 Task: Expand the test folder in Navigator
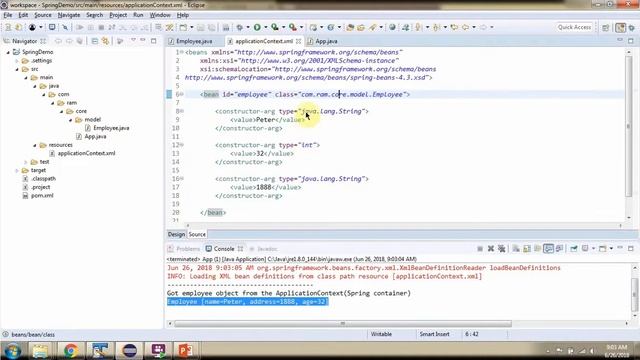pos(26,162)
